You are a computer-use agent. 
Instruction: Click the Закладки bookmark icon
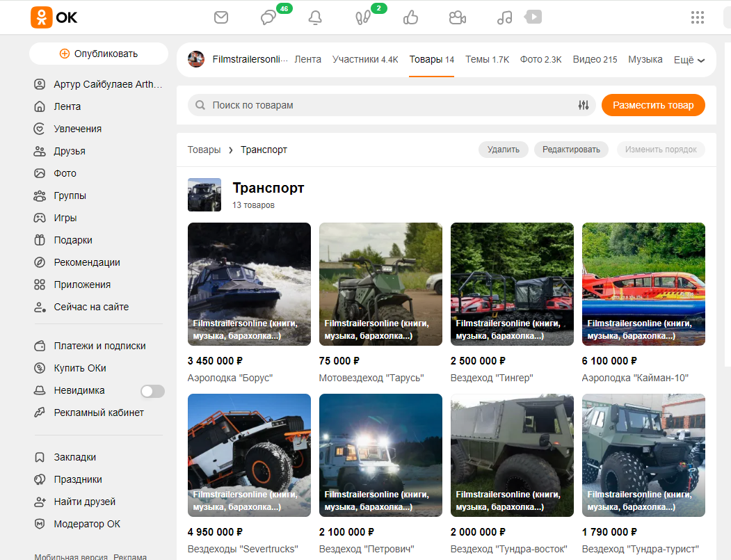[40, 458]
